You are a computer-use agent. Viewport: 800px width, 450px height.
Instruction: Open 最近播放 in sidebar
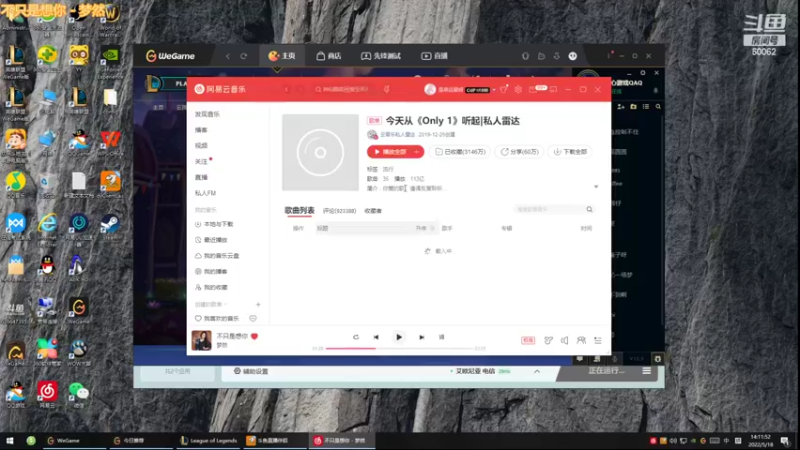coord(211,240)
